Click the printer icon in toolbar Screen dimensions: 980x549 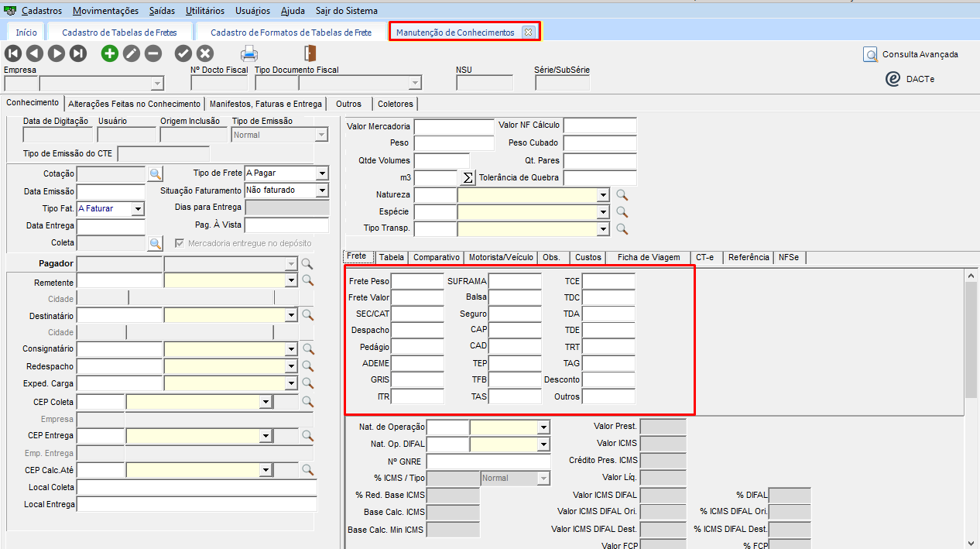click(x=249, y=53)
